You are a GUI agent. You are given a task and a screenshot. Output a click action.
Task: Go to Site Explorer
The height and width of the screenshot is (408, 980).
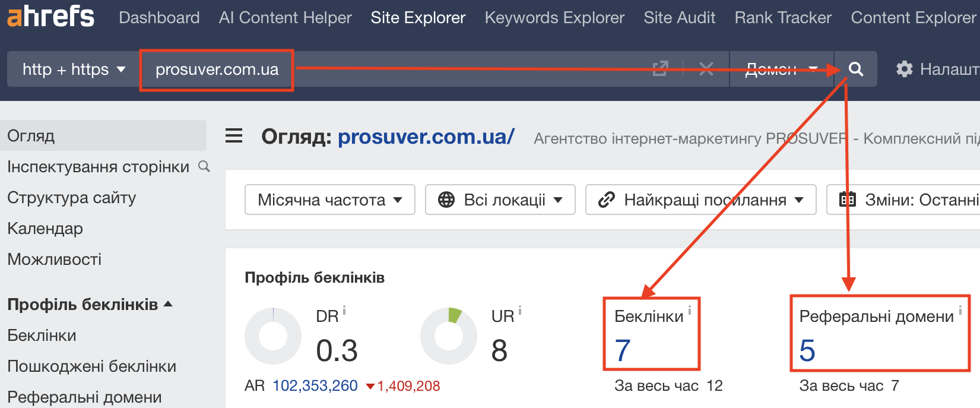click(x=418, y=18)
